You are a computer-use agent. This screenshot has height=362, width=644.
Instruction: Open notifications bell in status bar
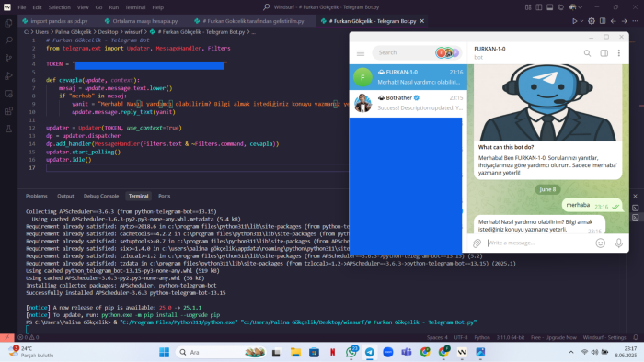pyautogui.click(x=636, y=337)
